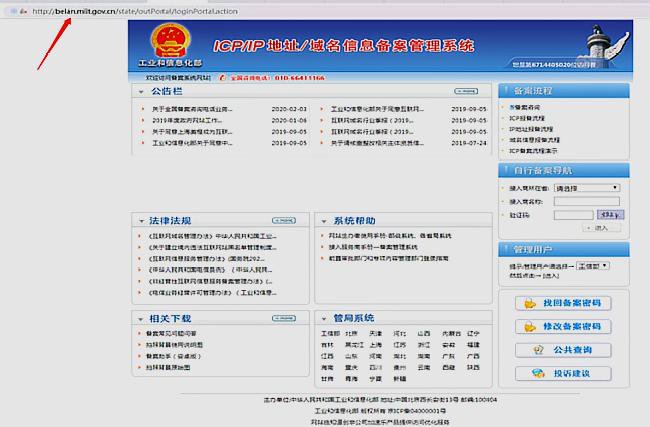Select 黑龙江 in 管局系统 list

point(354,345)
